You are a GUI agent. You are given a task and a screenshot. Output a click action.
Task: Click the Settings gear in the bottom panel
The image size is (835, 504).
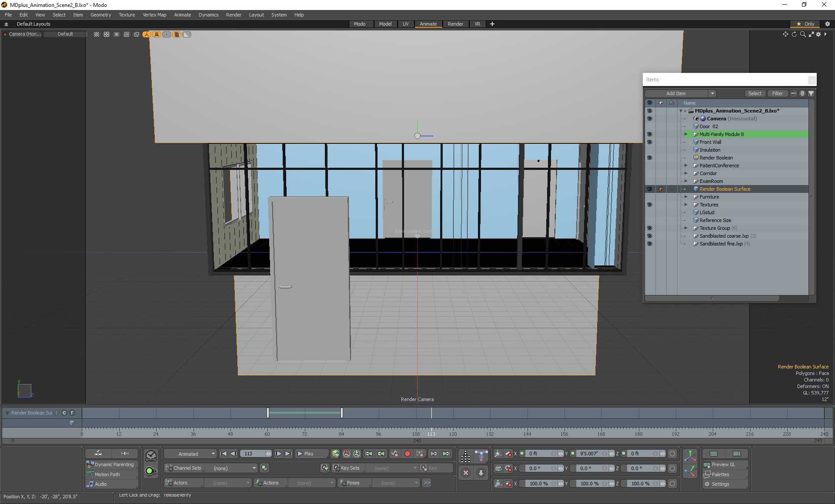click(x=708, y=484)
